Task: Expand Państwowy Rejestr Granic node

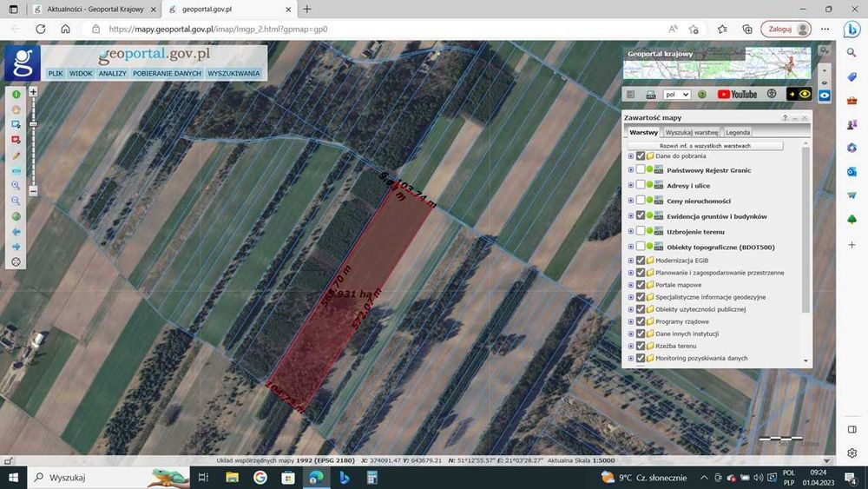Action: [630, 170]
